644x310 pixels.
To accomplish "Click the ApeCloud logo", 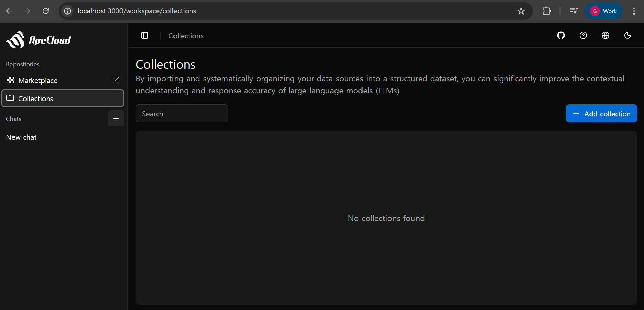I will (38, 40).
